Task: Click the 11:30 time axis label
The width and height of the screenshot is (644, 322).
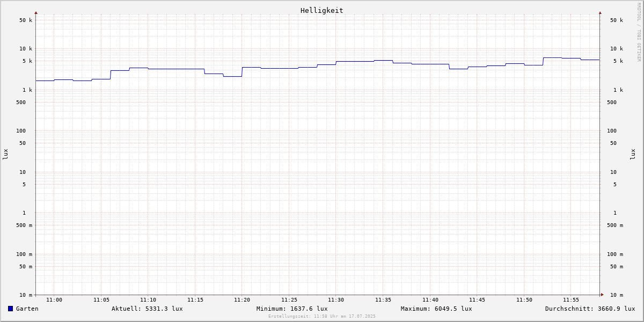Action: [336, 300]
